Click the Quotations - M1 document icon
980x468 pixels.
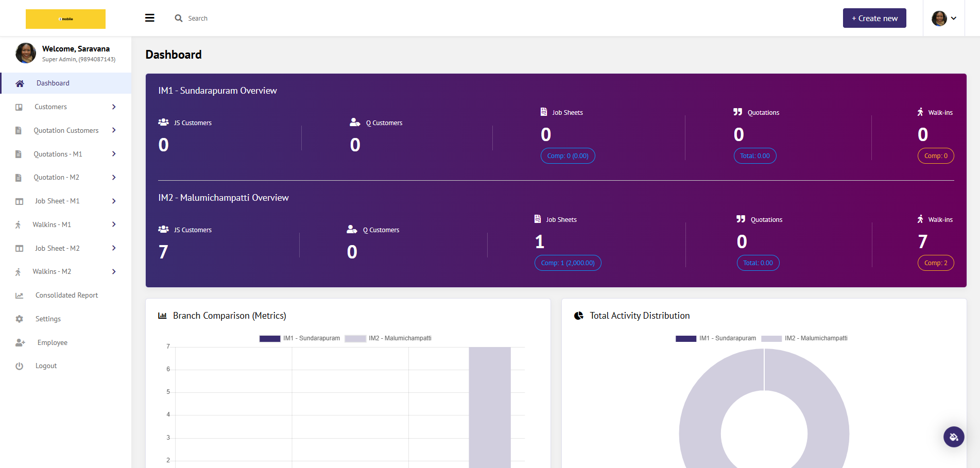point(19,154)
